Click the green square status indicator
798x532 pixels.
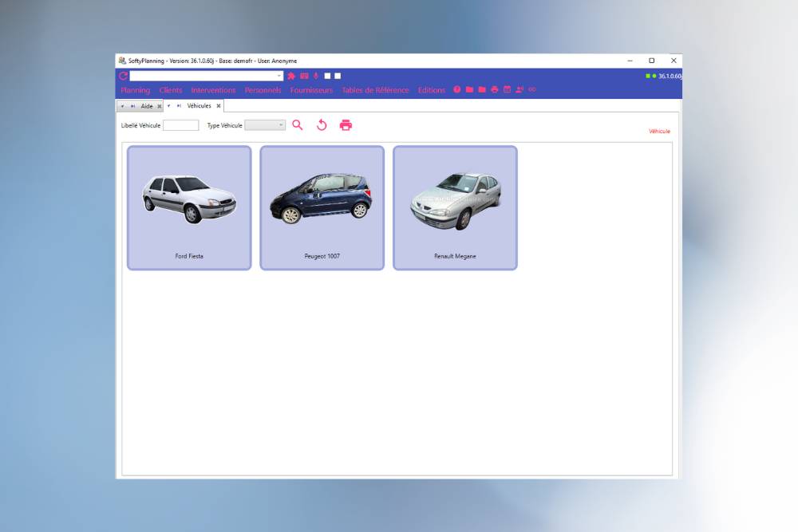pyautogui.click(x=648, y=76)
